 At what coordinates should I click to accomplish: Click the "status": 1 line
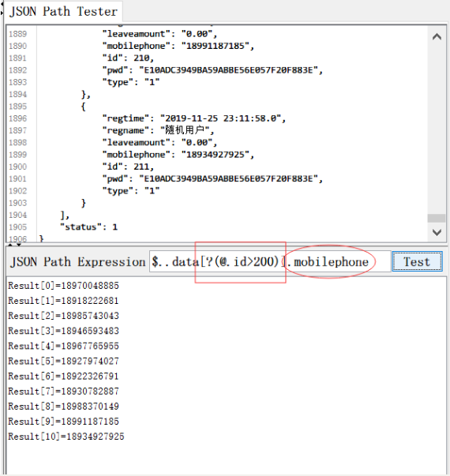pyautogui.click(x=88, y=227)
